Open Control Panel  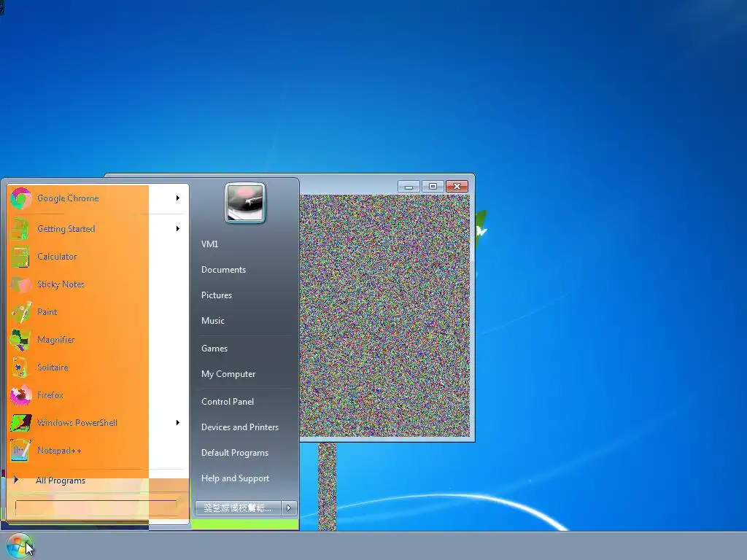tap(228, 402)
